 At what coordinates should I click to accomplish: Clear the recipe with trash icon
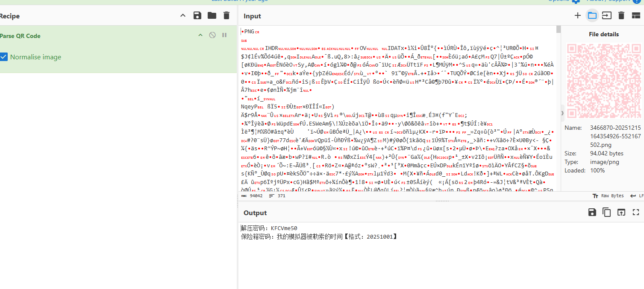pyautogui.click(x=226, y=16)
